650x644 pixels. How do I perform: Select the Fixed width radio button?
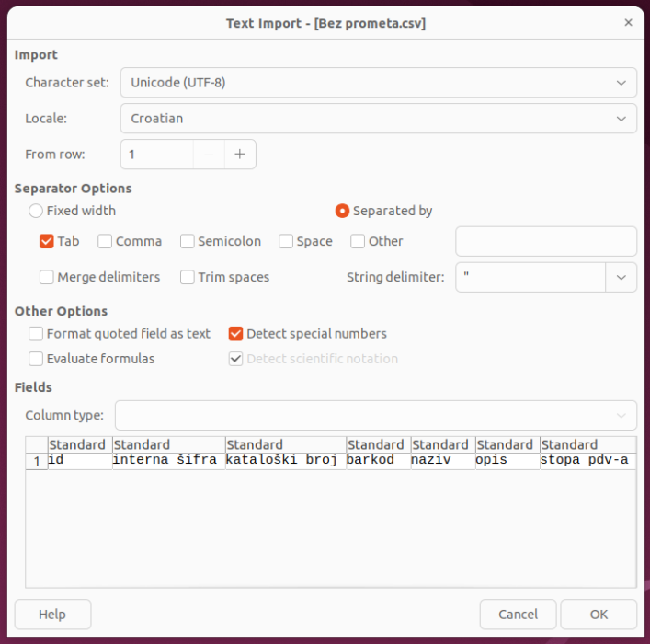pyautogui.click(x=36, y=211)
